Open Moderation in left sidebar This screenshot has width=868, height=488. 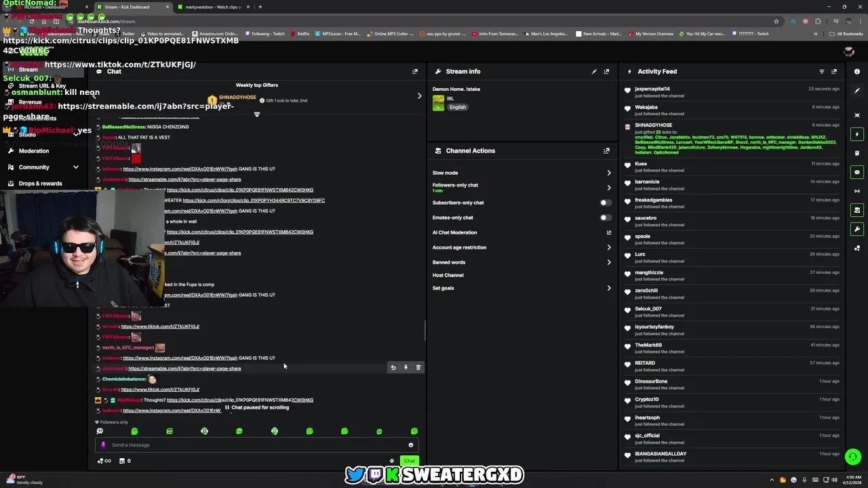(34, 150)
